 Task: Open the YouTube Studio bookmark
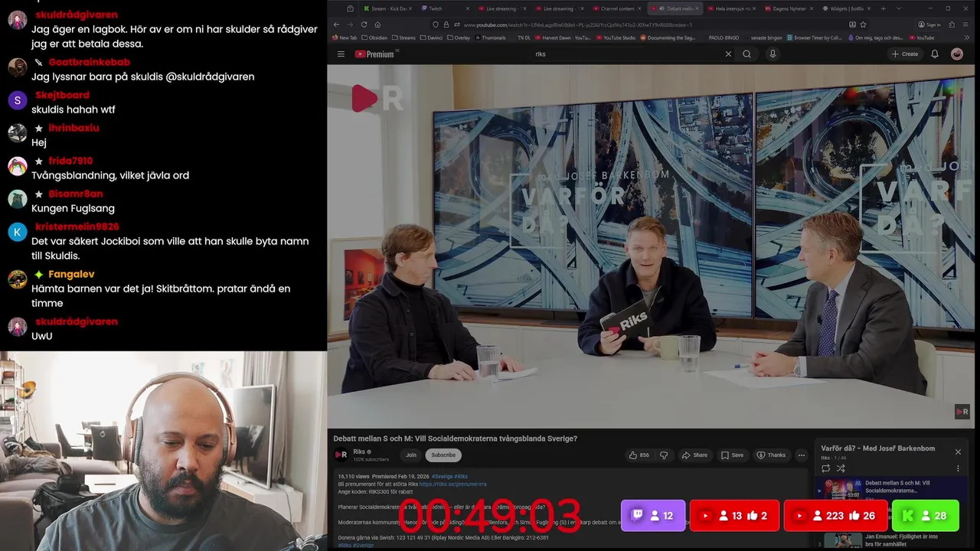click(x=616, y=37)
